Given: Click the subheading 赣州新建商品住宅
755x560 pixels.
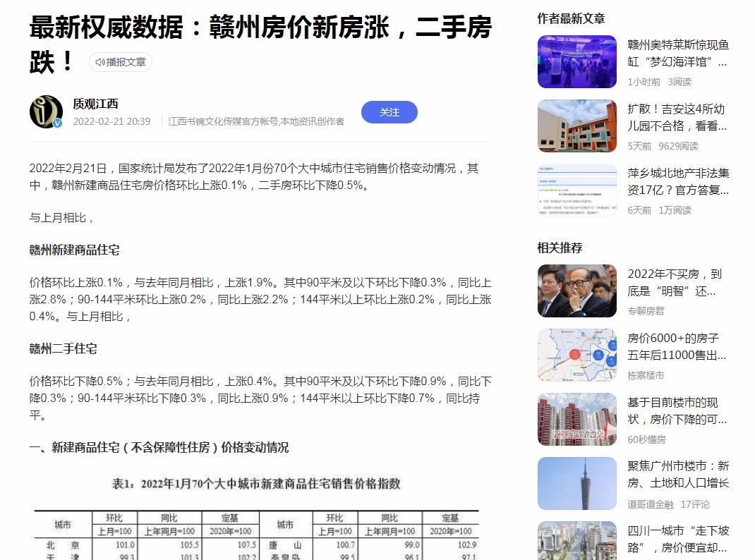Looking at the screenshot, I should 74,250.
